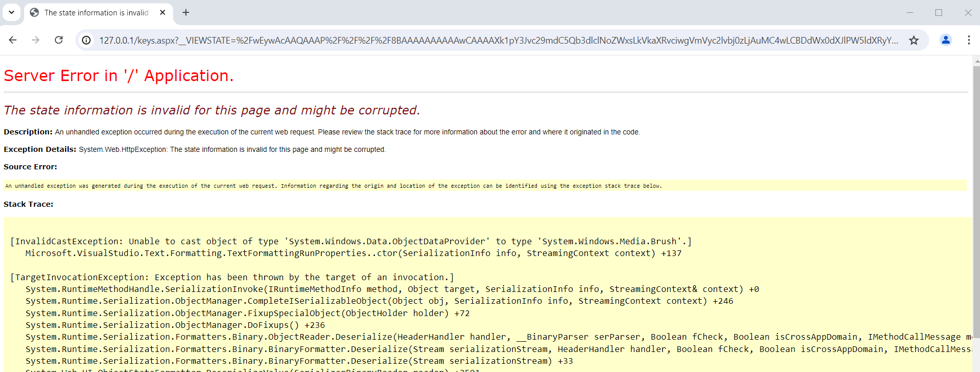Screen dimensions: 980x372
Task: Open the tab search dropdown chevron
Action: [x=11, y=12]
